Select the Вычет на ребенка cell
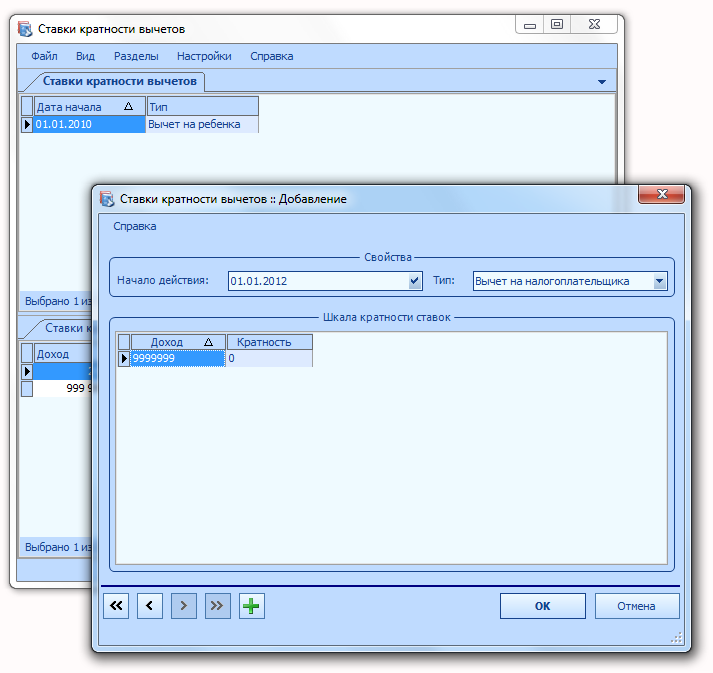The width and height of the screenshot is (713, 673). 203,124
